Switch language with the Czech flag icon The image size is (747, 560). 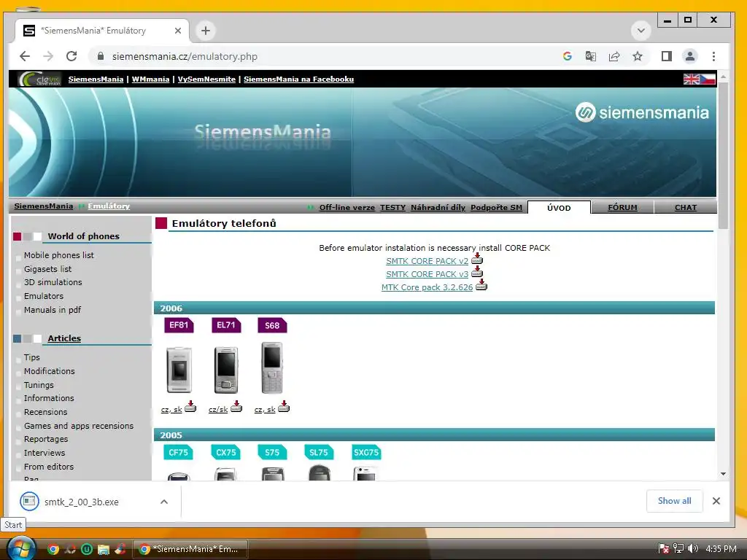click(x=708, y=79)
